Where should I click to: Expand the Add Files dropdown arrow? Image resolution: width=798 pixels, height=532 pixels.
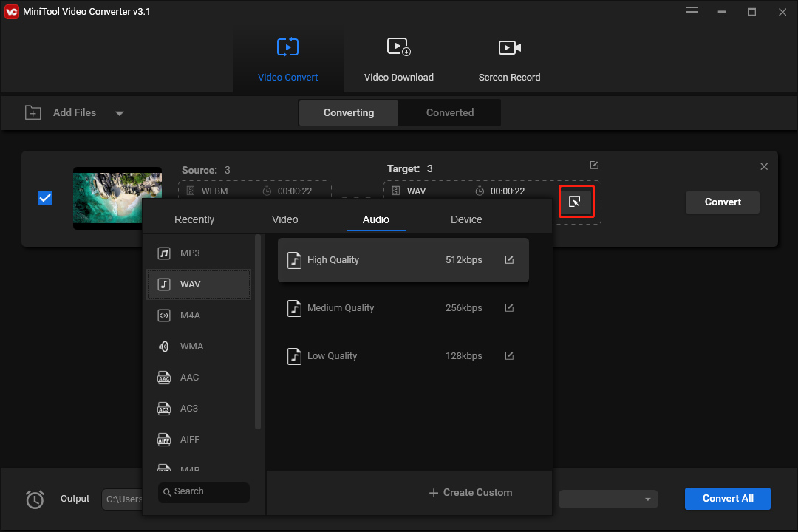pos(119,113)
